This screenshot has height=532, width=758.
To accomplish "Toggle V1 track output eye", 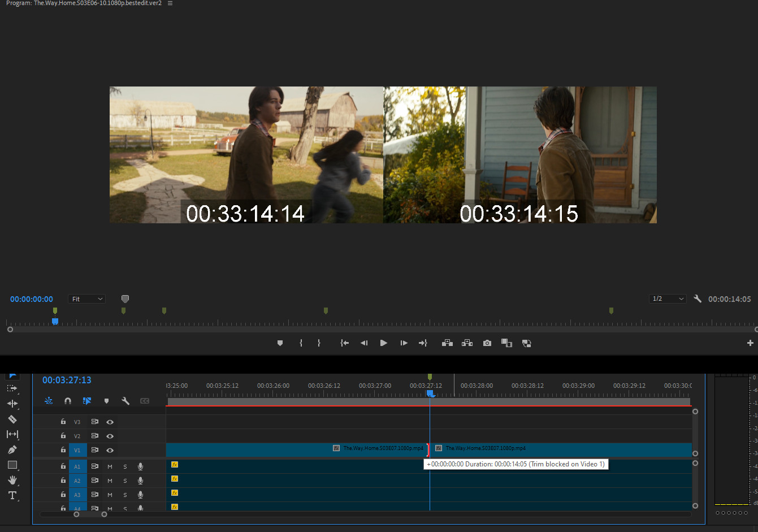I will [110, 450].
